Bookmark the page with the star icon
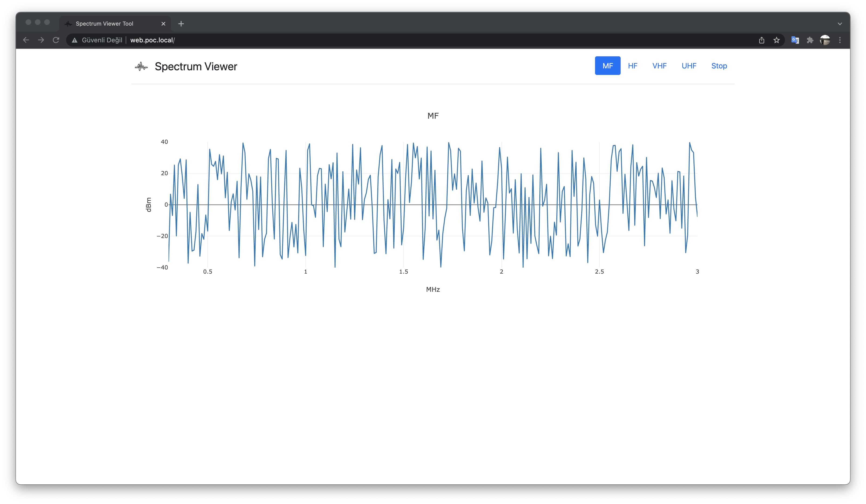The width and height of the screenshot is (866, 504). click(x=776, y=40)
